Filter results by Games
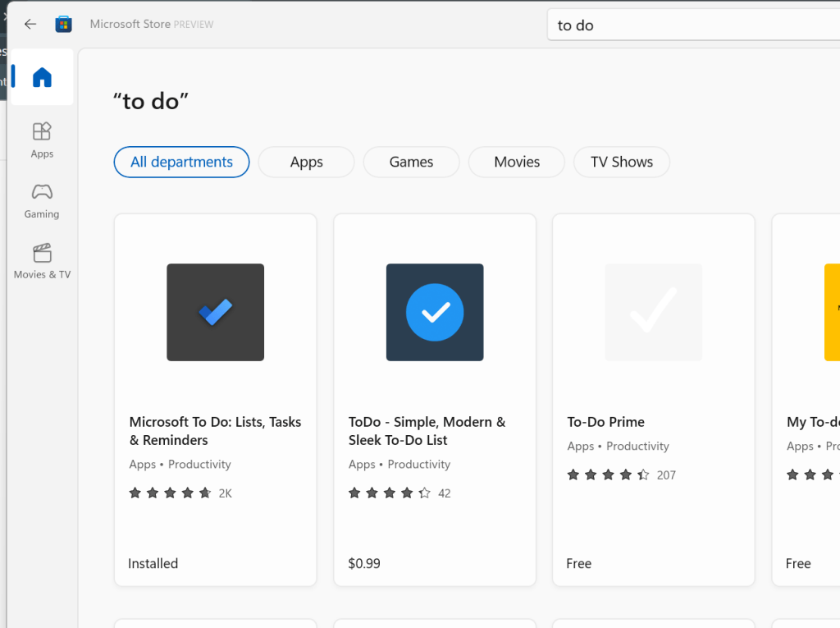 411,162
